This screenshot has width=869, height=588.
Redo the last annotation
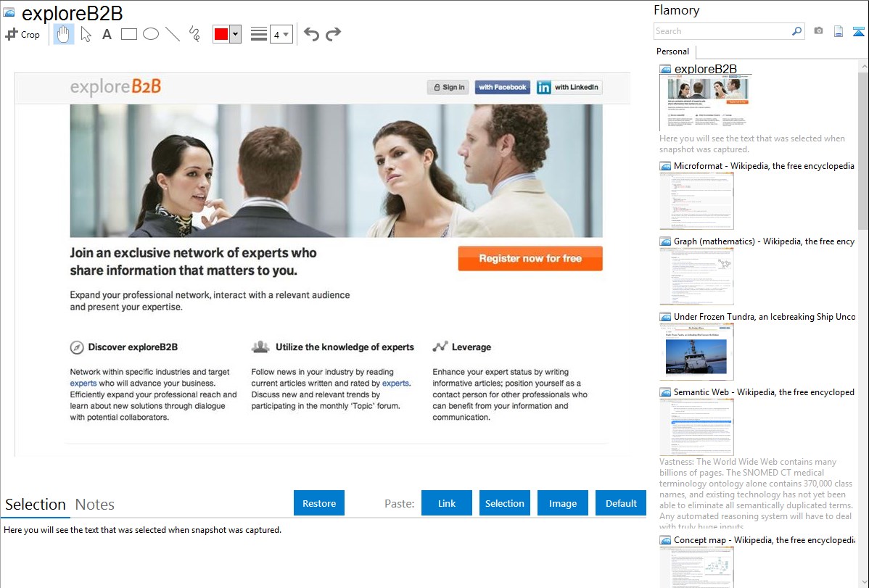(x=333, y=34)
